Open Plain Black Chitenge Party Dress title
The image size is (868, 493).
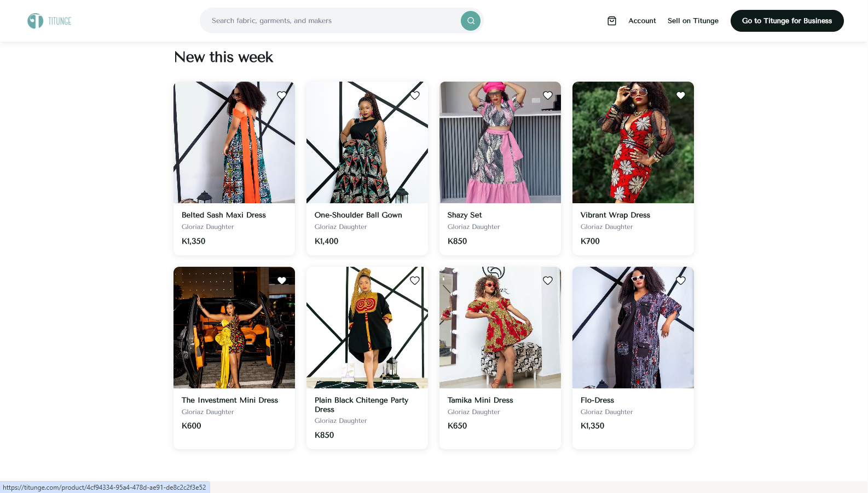click(x=361, y=405)
